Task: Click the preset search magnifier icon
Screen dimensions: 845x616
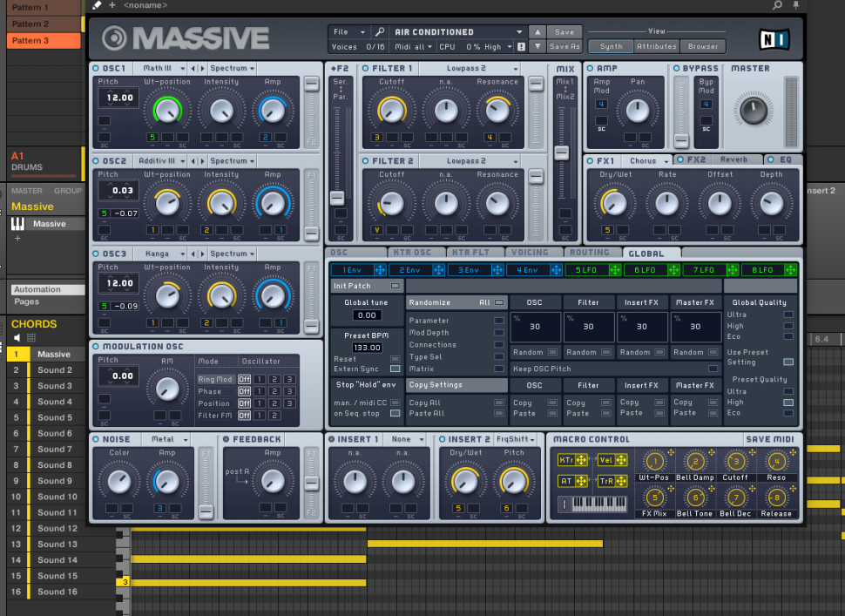Action: click(380, 32)
